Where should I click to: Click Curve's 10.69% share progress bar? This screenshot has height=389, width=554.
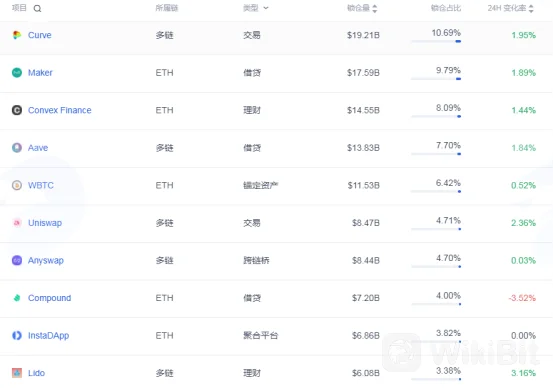[x=436, y=41]
